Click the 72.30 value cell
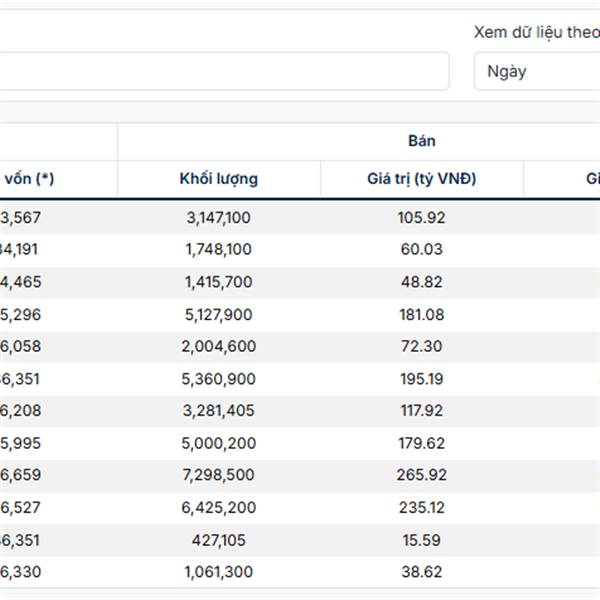This screenshot has height=600, width=600. tap(421, 346)
